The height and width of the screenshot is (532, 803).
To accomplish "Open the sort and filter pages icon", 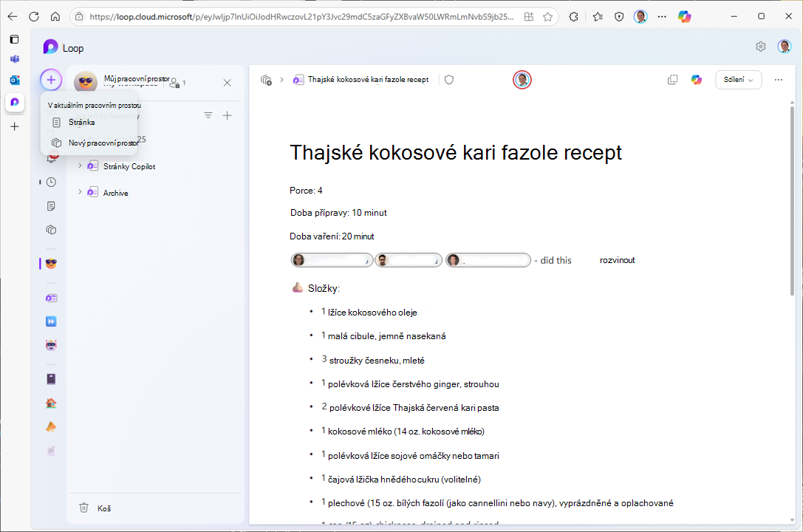I will [x=208, y=116].
